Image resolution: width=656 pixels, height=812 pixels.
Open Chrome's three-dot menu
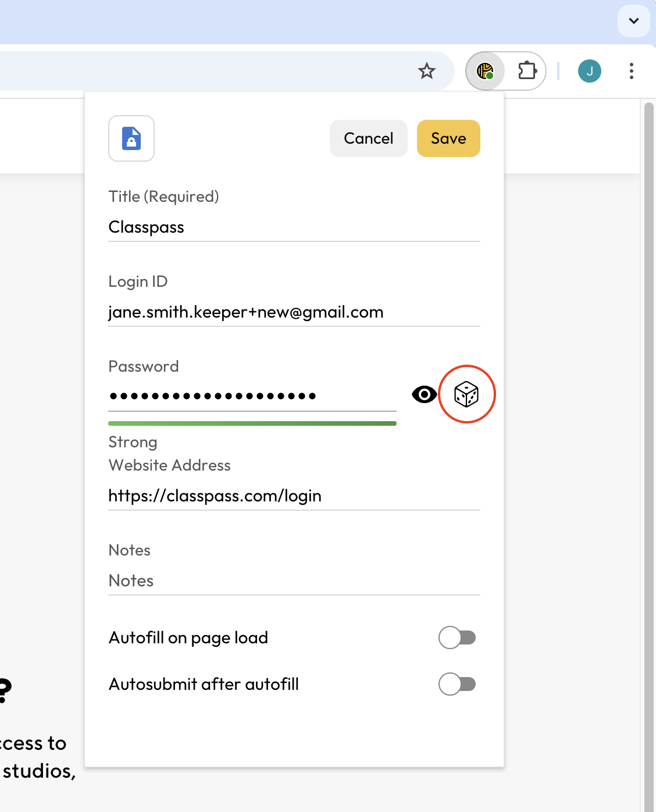[x=631, y=71]
